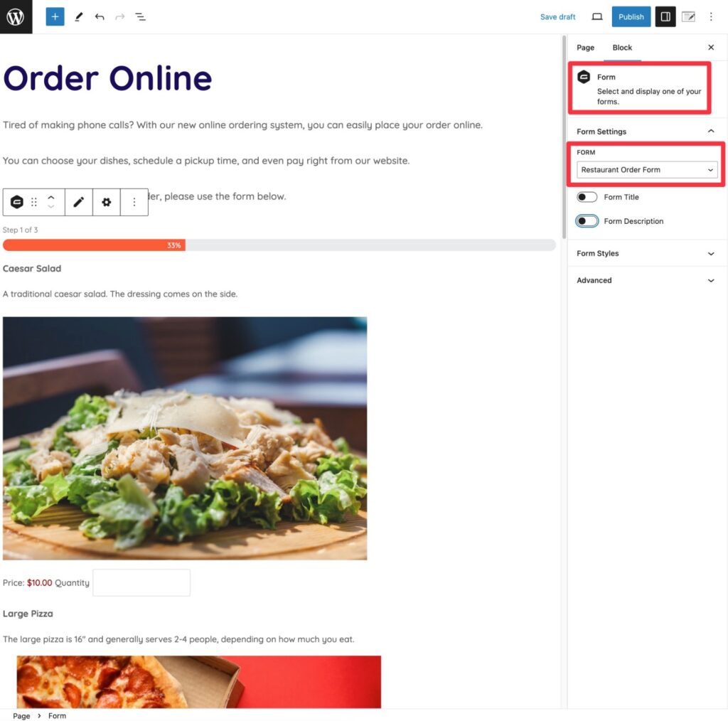
Task: Click the form block edit pencil icon
Action: pyautogui.click(x=79, y=202)
